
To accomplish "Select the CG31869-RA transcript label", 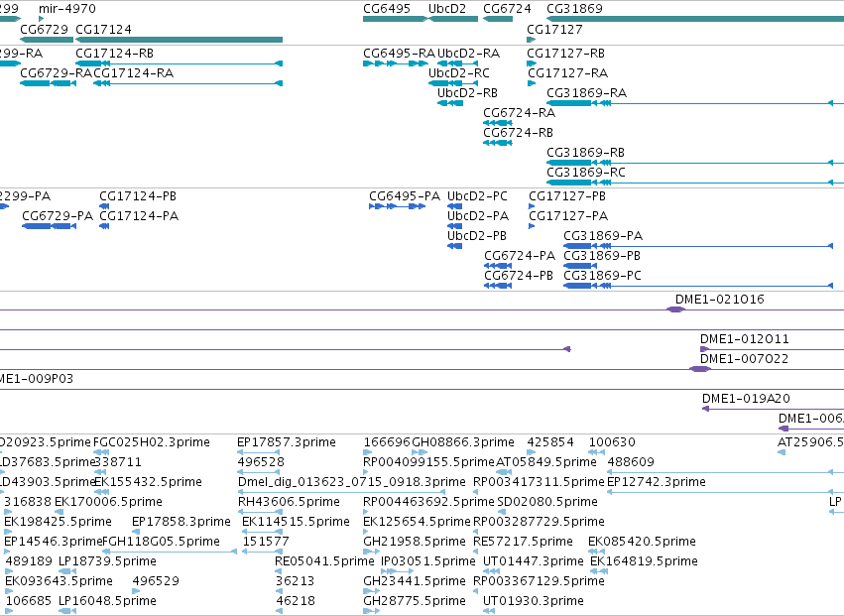I will (587, 92).
